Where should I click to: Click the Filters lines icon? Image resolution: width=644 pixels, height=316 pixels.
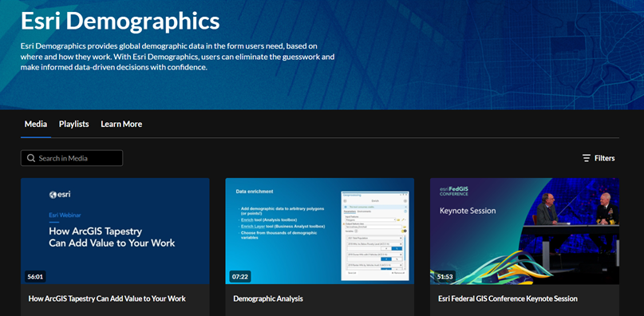point(587,158)
